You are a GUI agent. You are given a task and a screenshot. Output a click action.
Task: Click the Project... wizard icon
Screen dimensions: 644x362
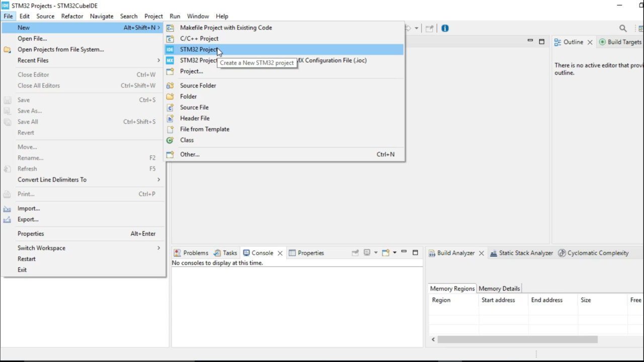pyautogui.click(x=170, y=71)
